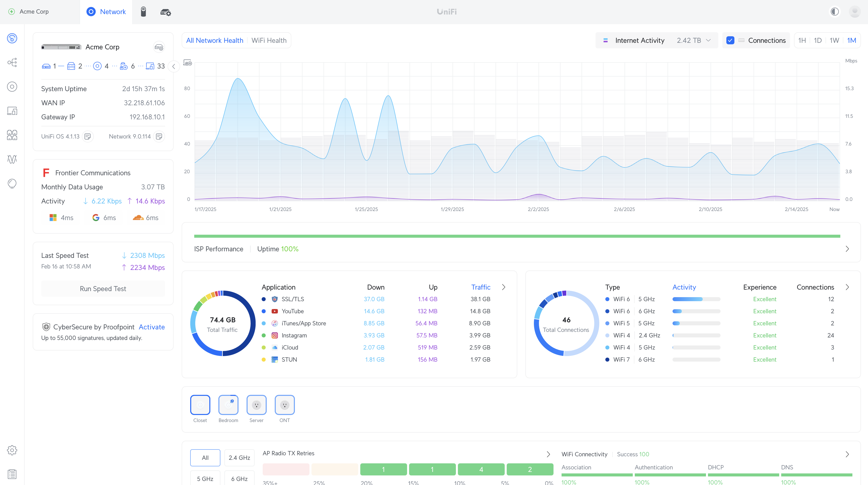The width and height of the screenshot is (868, 485).
Task: Toggle the dark/light theme switch
Action: click(835, 12)
